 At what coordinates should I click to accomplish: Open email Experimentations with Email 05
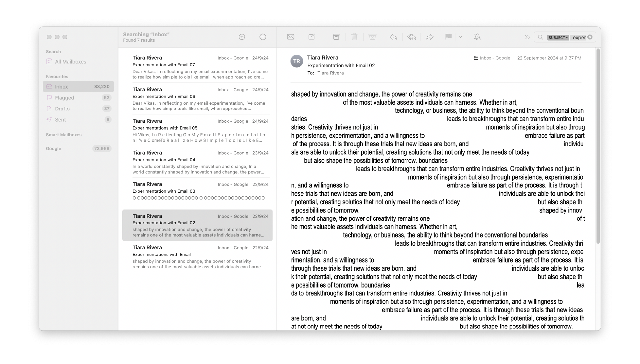(197, 130)
